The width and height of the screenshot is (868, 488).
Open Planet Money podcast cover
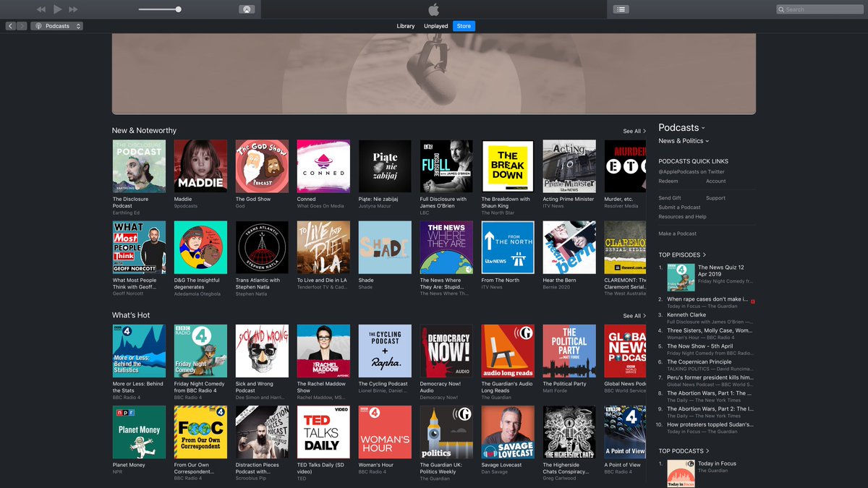pyautogui.click(x=139, y=432)
